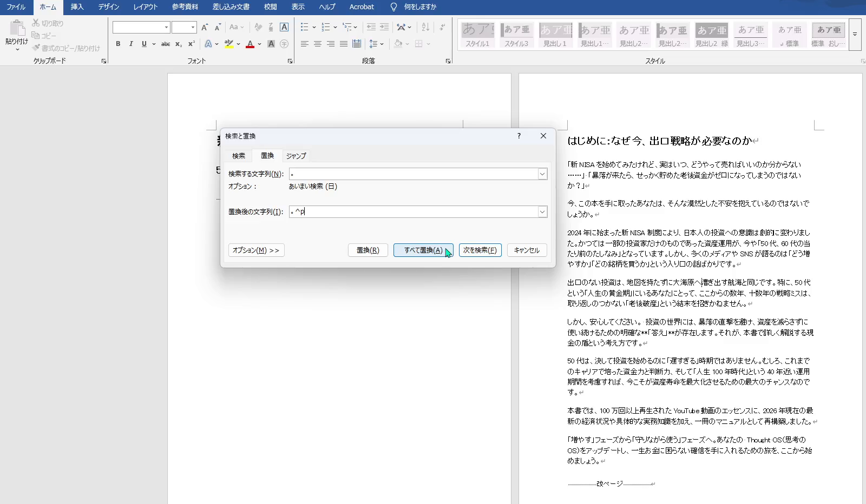Click the increase font size icon
The image size is (866, 504).
pos(204,27)
